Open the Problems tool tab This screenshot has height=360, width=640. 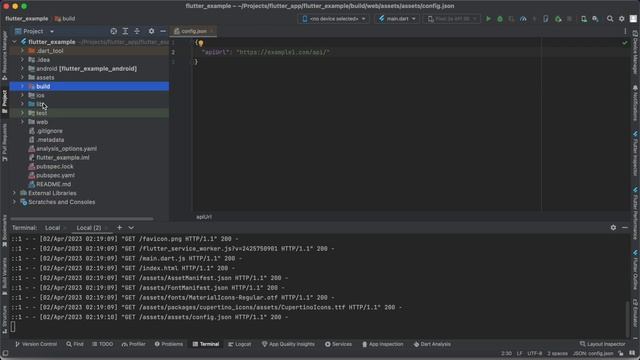click(x=169, y=344)
